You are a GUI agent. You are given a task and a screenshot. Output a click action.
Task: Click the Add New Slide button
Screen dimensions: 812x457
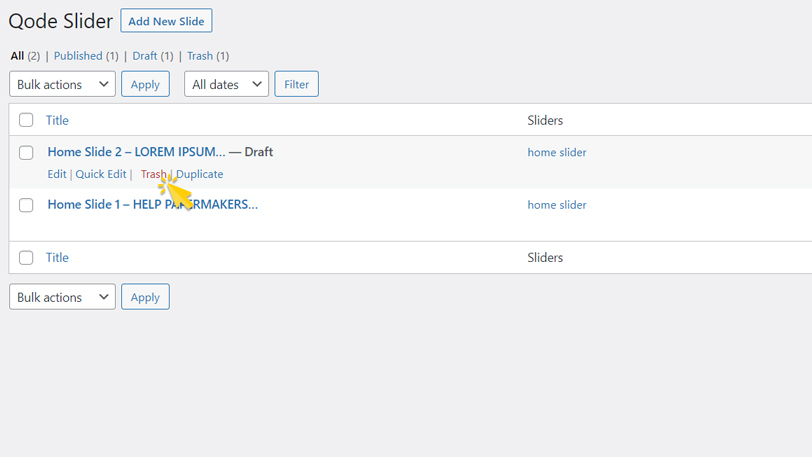tap(166, 21)
